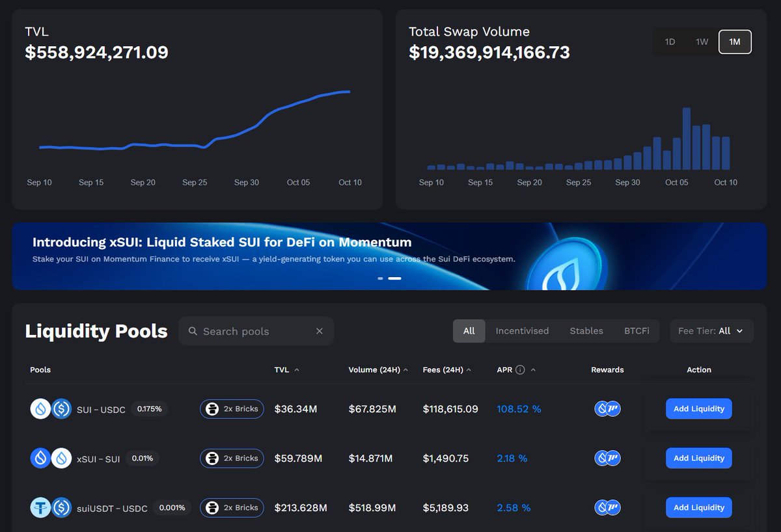Select the 1M swap volume range

(x=735, y=42)
